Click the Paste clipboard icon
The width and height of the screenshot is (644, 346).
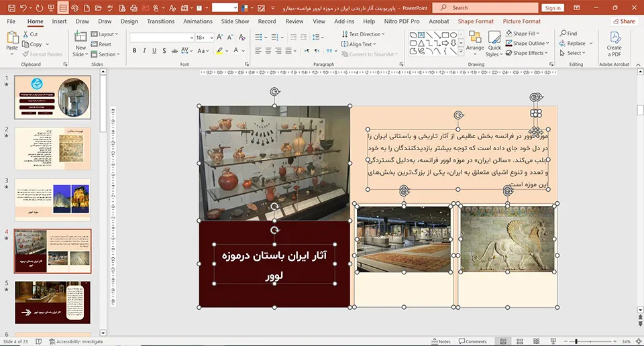point(12,38)
